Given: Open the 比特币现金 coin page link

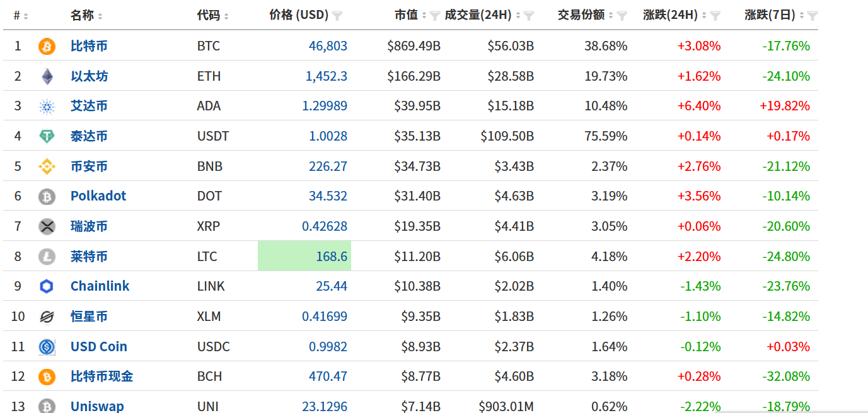Looking at the screenshot, I should coord(101,376).
